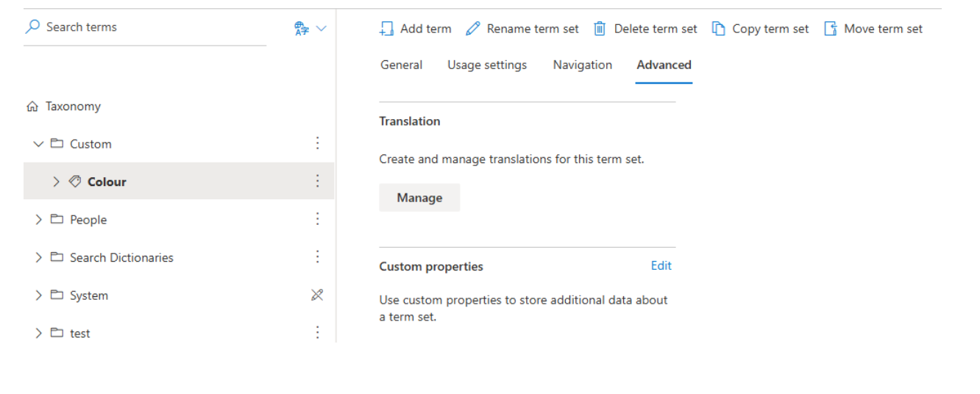Image resolution: width=980 pixels, height=394 pixels.
Task: Open the more options dots for Custom
Action: (x=318, y=143)
